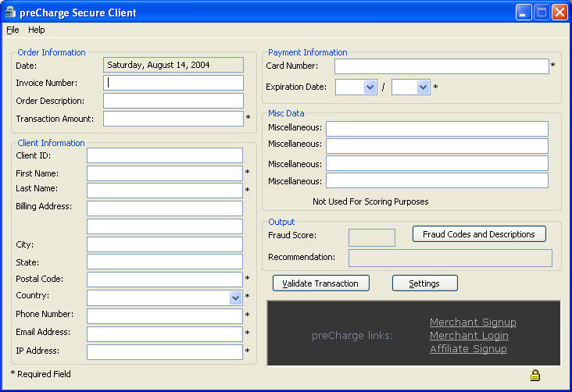Click the Phone Number field

(x=165, y=316)
